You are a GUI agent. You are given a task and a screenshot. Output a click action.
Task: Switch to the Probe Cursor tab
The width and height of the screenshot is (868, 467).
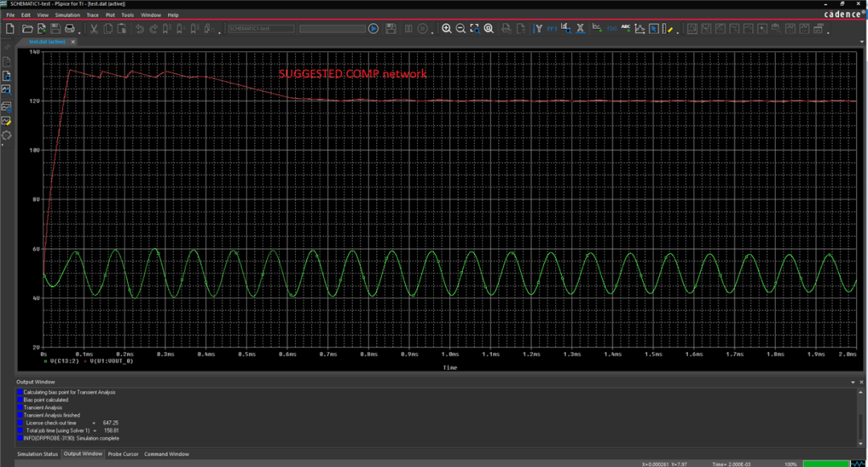pyautogui.click(x=123, y=453)
